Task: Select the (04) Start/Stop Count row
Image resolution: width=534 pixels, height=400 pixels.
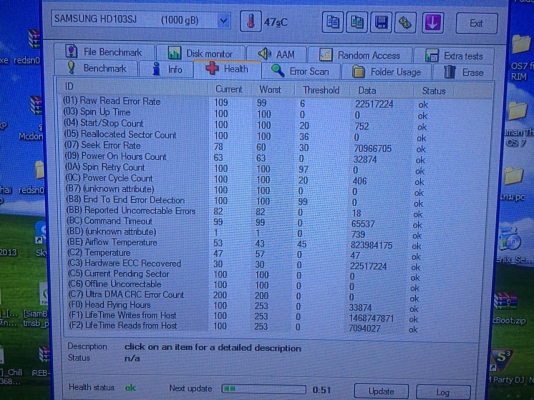Action: pyautogui.click(x=245, y=124)
